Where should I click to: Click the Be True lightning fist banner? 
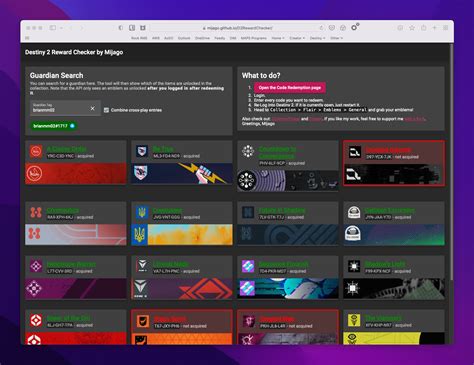182,173
